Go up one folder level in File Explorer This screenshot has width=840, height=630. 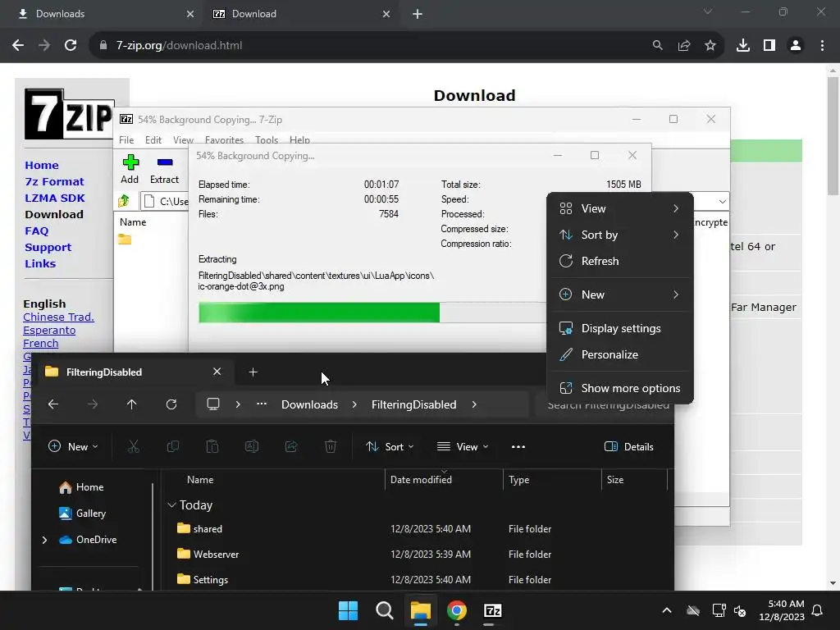click(x=132, y=404)
